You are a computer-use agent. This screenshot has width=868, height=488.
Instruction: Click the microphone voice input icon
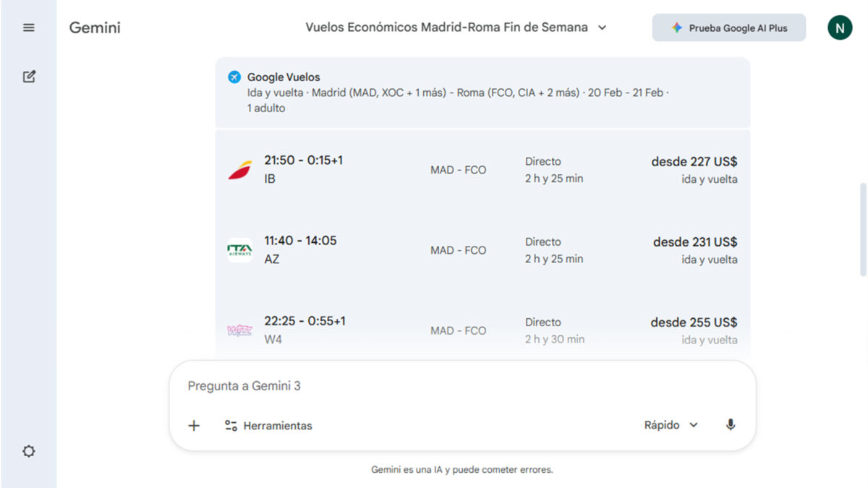pos(731,425)
